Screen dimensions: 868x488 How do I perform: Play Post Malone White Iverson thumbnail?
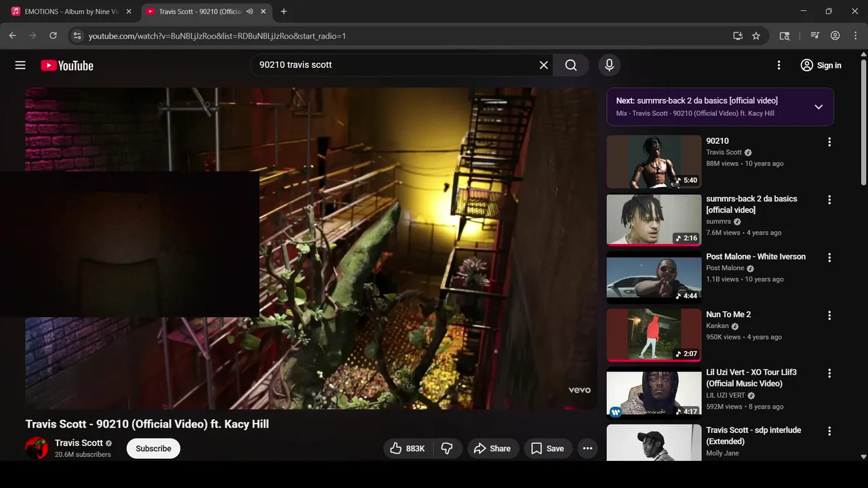[x=654, y=277]
